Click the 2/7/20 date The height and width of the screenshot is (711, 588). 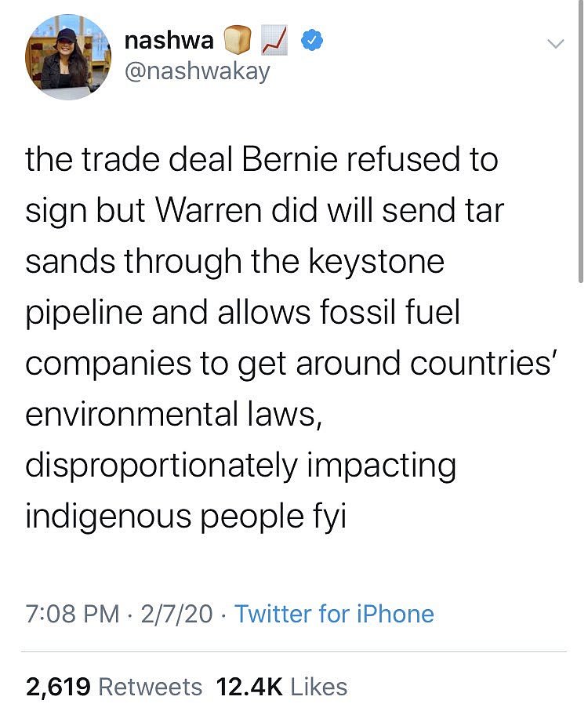177,613
